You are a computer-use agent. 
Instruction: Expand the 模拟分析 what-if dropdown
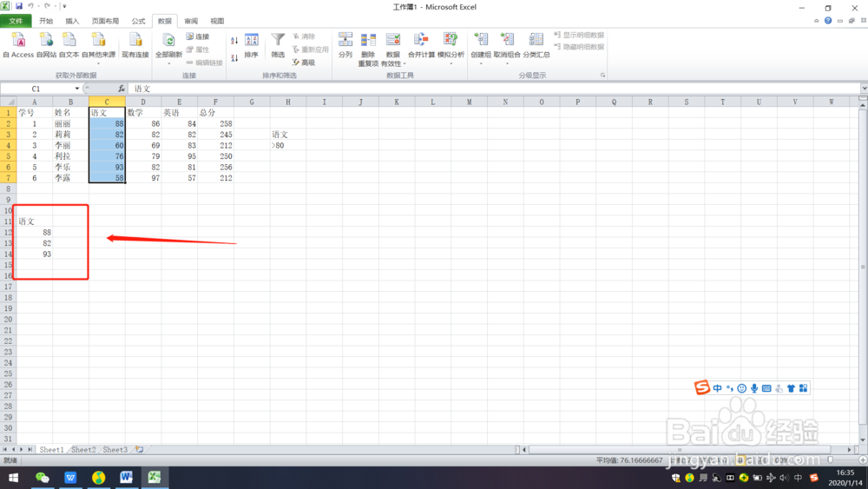coord(450,63)
